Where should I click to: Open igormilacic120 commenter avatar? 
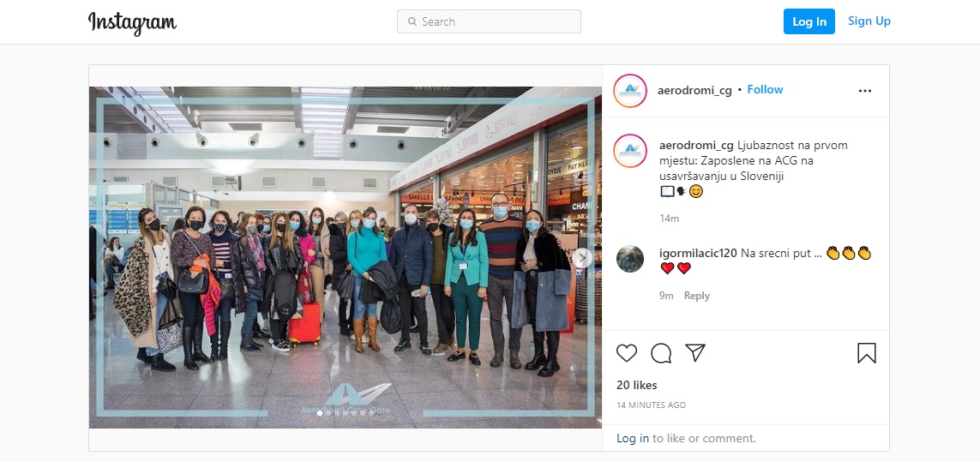[630, 258]
